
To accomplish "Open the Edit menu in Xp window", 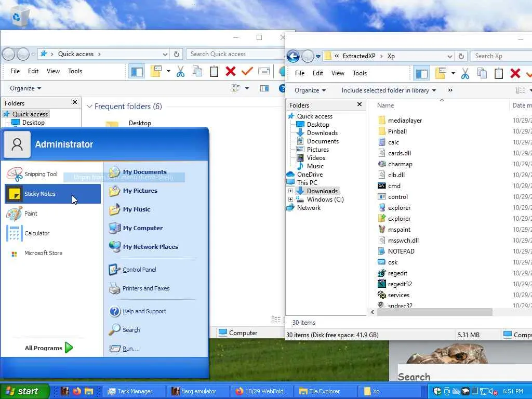I will 318,73.
